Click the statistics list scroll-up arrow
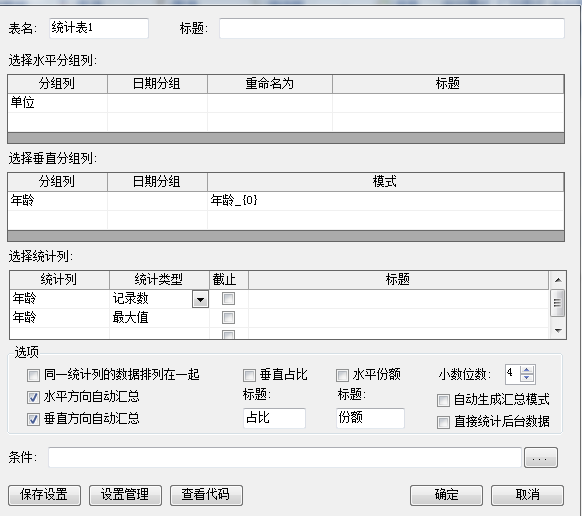This screenshot has width=582, height=516. click(x=558, y=280)
